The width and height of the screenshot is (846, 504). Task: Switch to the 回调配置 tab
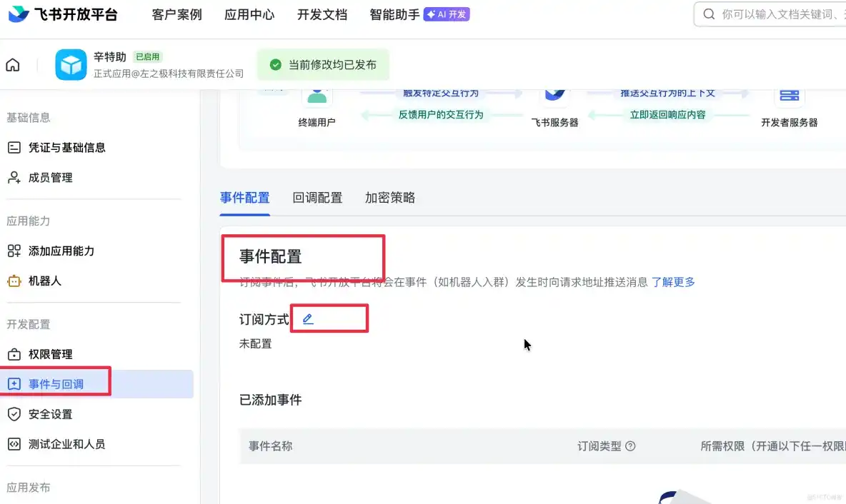pos(318,198)
